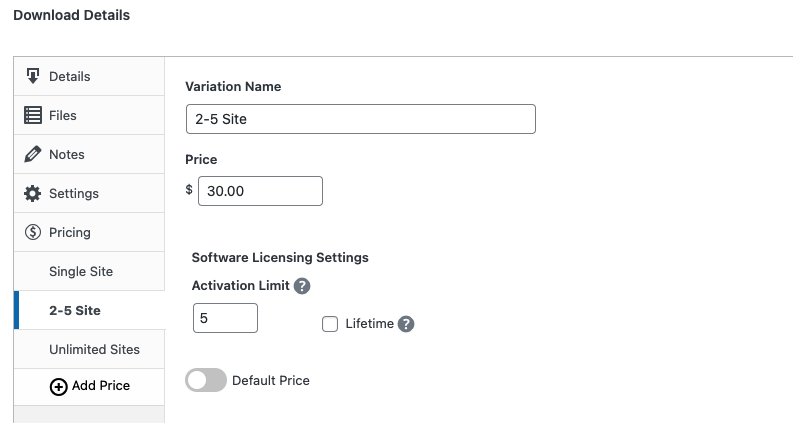Click the Activation Limit number field
Image resolution: width=793 pixels, height=423 pixels.
[x=225, y=318]
